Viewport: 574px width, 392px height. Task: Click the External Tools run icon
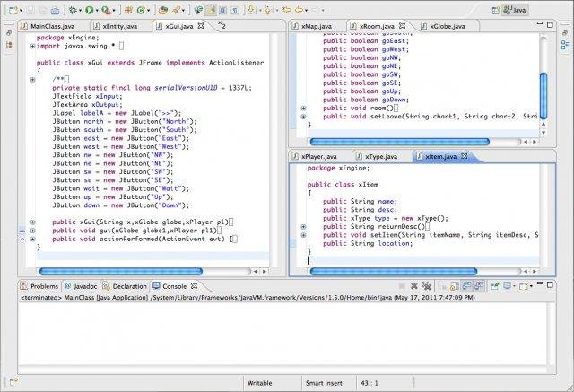click(x=107, y=10)
